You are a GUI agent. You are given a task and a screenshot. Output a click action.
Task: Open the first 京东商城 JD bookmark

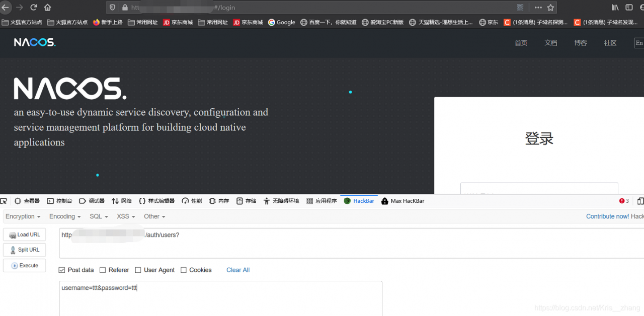point(178,22)
